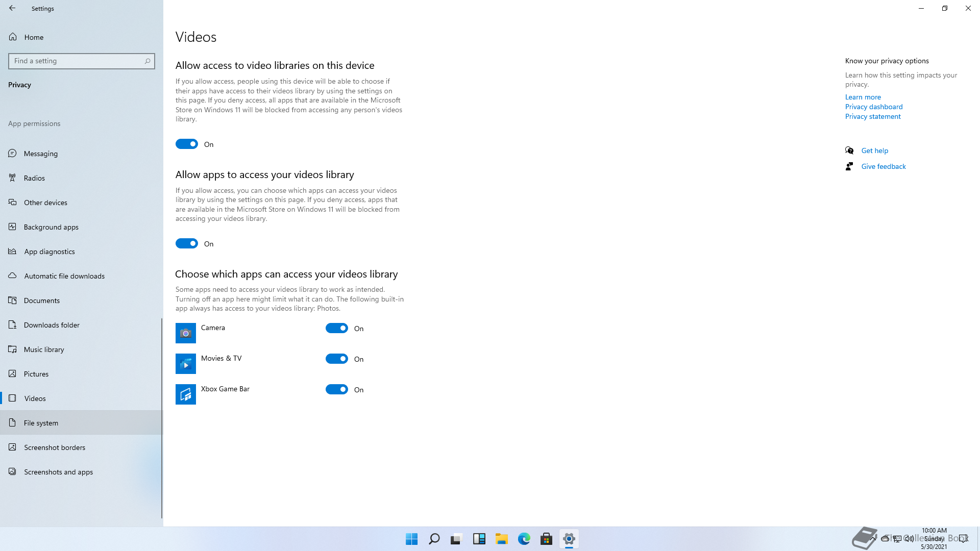Open the Learn more link

click(x=863, y=97)
